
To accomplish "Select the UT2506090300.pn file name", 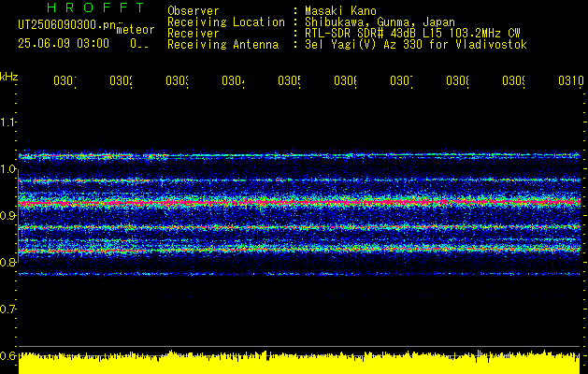I will [x=67, y=25].
